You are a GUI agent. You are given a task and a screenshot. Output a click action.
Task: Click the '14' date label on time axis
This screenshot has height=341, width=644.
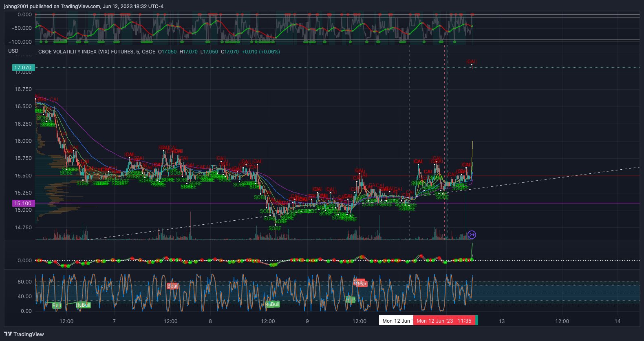point(618,321)
